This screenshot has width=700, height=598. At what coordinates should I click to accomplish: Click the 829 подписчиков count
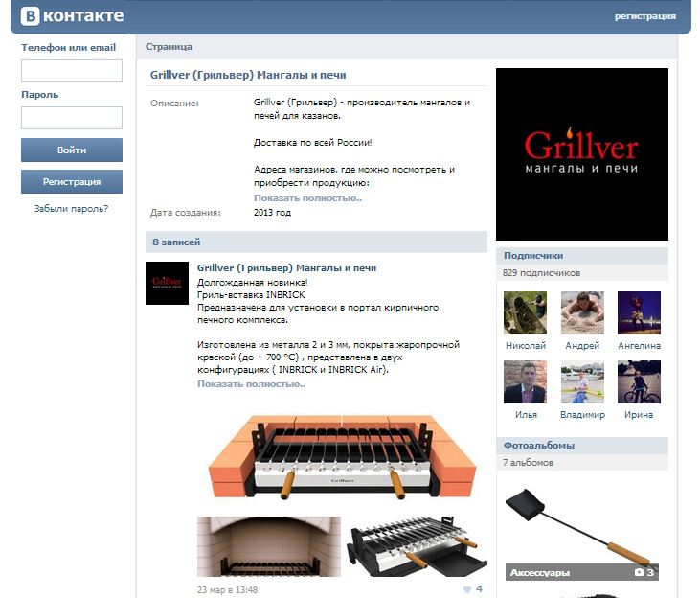(541, 272)
